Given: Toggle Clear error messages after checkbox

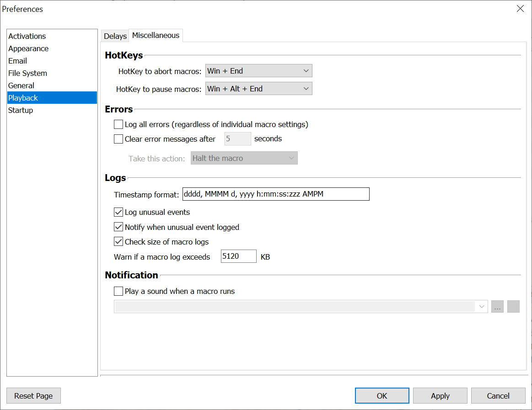Looking at the screenshot, I should [118, 139].
